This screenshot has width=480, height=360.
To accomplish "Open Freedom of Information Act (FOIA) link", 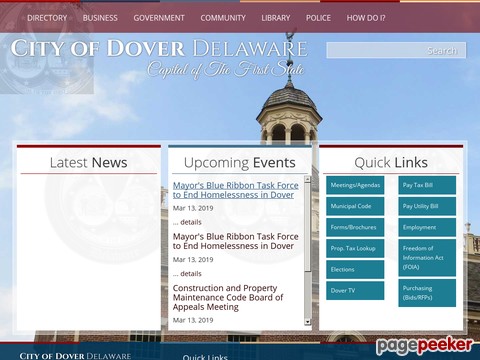I will coord(427,258).
